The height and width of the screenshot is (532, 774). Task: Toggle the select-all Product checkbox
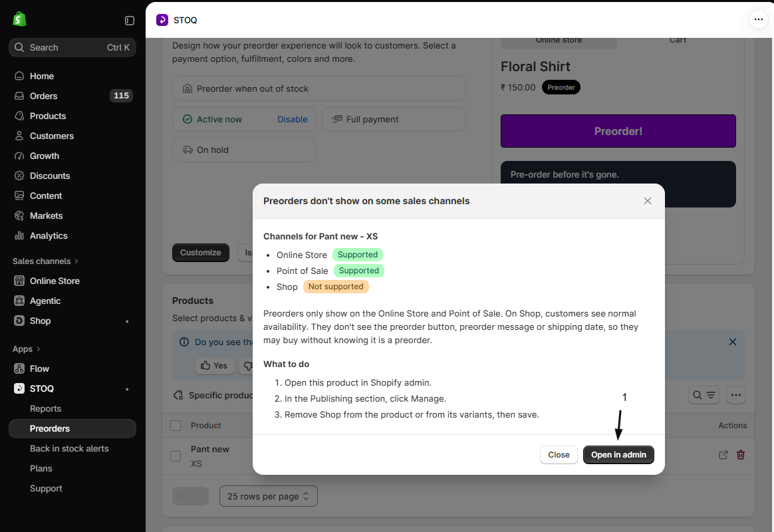[x=176, y=426]
